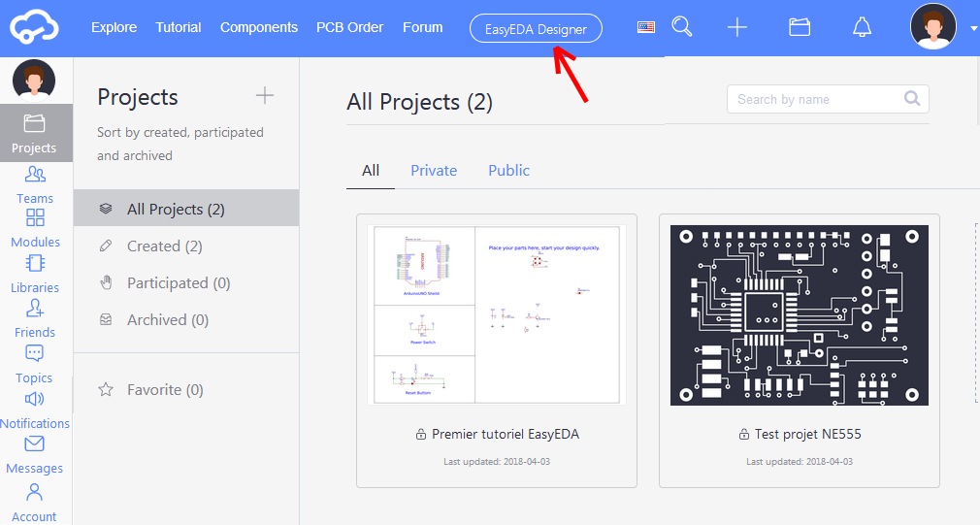The height and width of the screenshot is (525, 980).
Task: Select Archived (0) filter
Action: [x=186, y=319]
